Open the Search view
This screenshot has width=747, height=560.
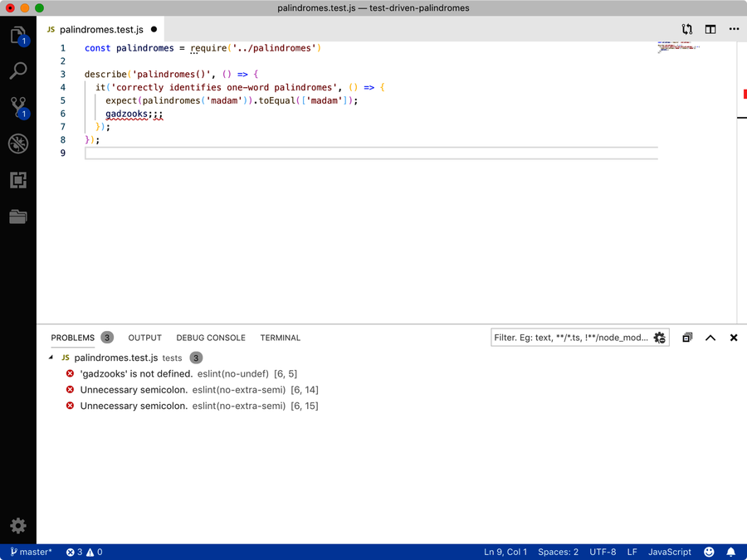click(x=18, y=70)
